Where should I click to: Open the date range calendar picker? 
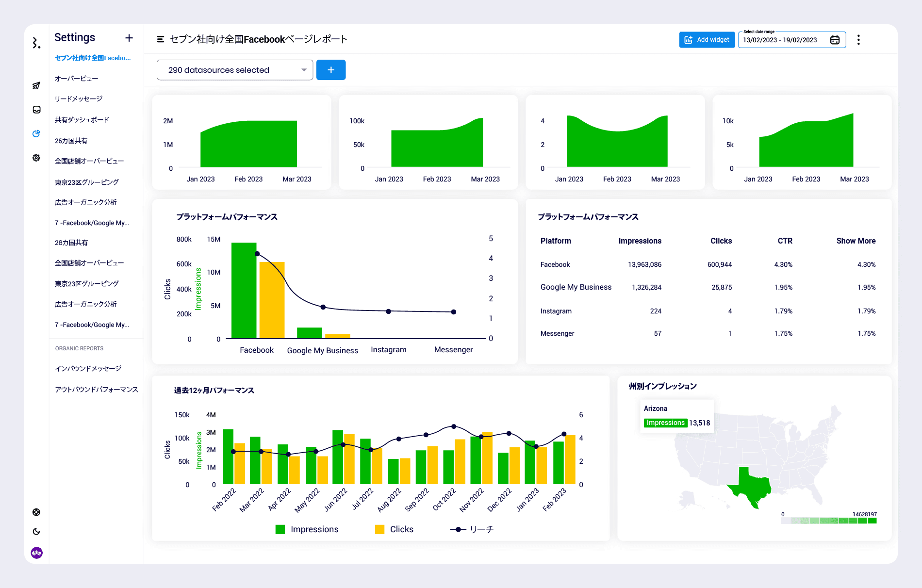(835, 40)
